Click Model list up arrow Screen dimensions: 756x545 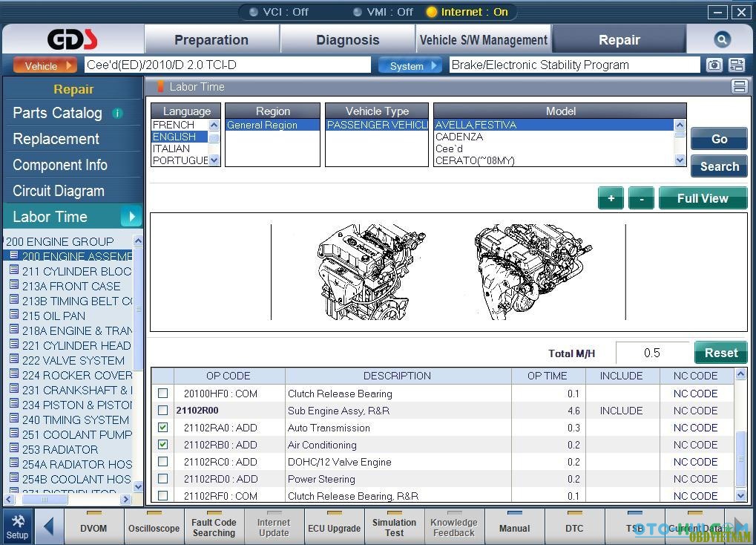680,125
